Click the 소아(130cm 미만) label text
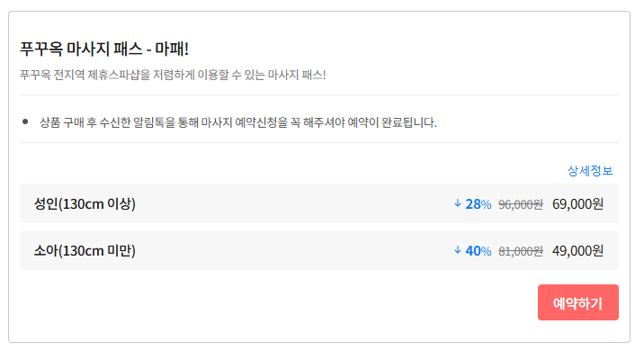 tap(85, 251)
